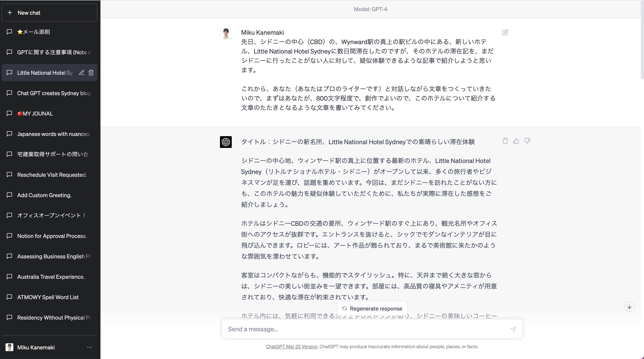Click the chat bubble icon beside メール添削
This screenshot has height=359, width=644.
pyautogui.click(x=9, y=32)
